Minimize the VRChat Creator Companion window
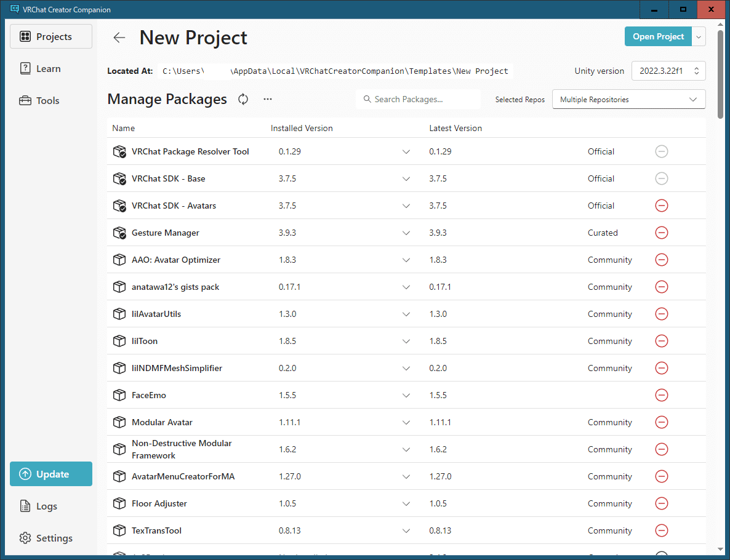The height and width of the screenshot is (560, 730). (x=654, y=9)
